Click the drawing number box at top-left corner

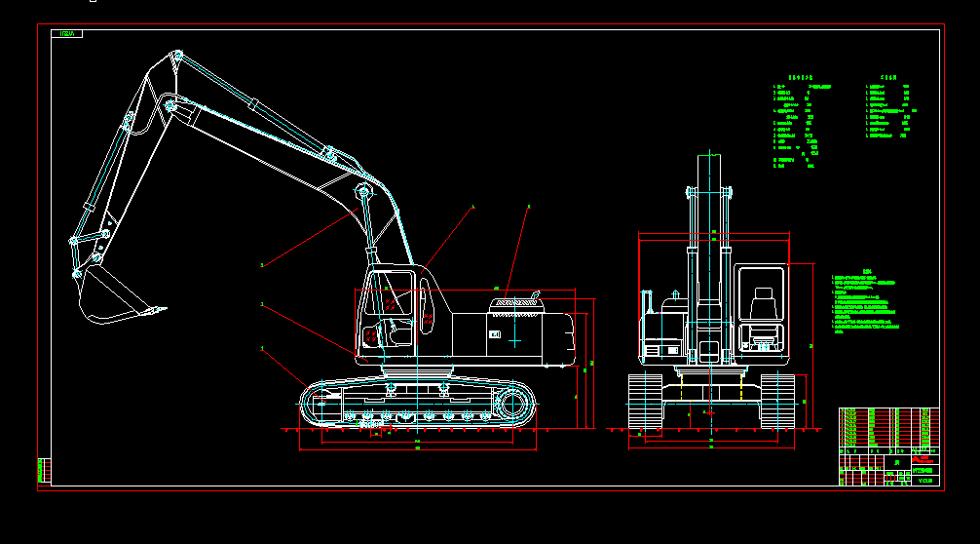[67, 34]
